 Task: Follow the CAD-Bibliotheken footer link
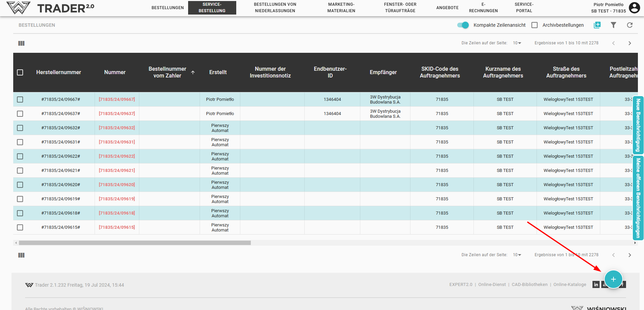tap(529, 285)
